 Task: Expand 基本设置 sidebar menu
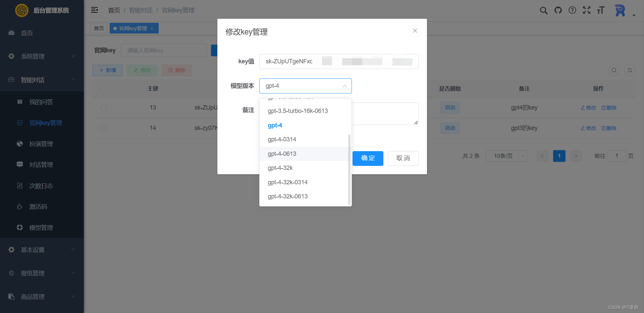(x=42, y=250)
